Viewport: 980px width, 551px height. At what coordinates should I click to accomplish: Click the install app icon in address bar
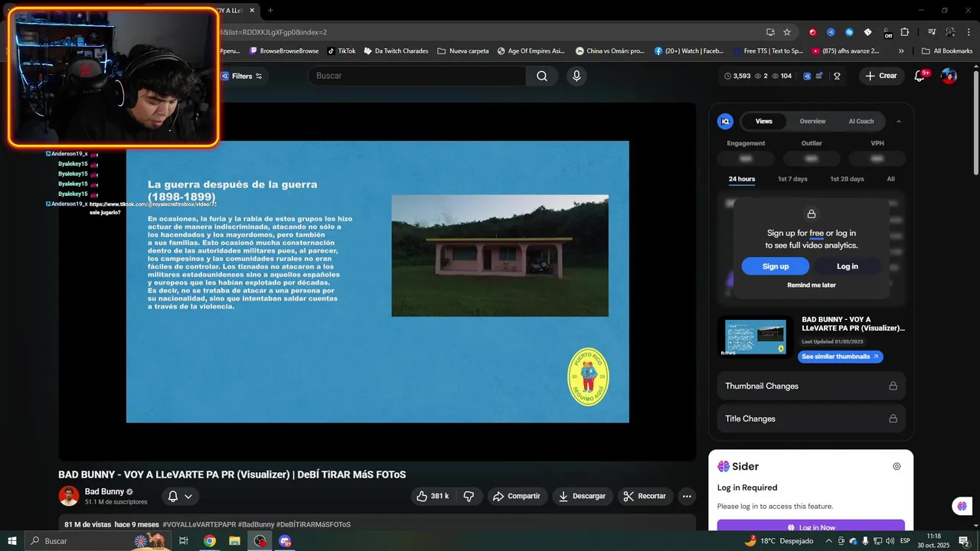click(770, 32)
